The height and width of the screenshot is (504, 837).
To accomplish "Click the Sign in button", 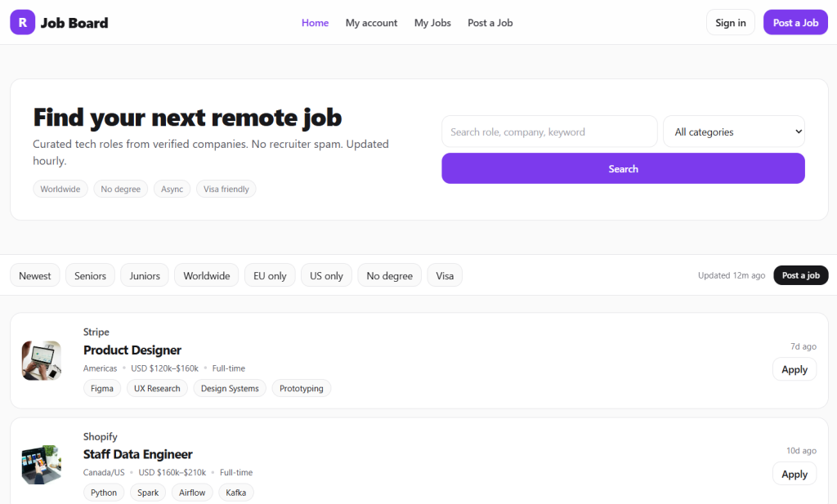I will click(x=730, y=23).
